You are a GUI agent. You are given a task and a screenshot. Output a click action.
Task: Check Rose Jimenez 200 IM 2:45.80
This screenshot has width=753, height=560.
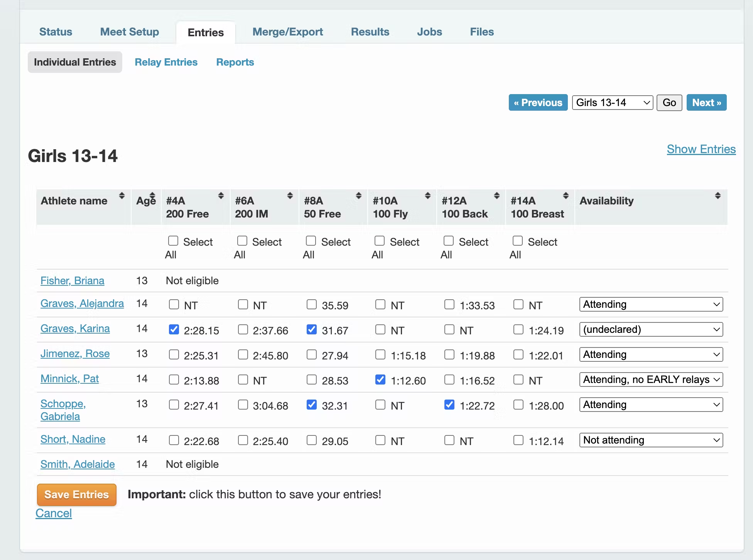click(243, 354)
